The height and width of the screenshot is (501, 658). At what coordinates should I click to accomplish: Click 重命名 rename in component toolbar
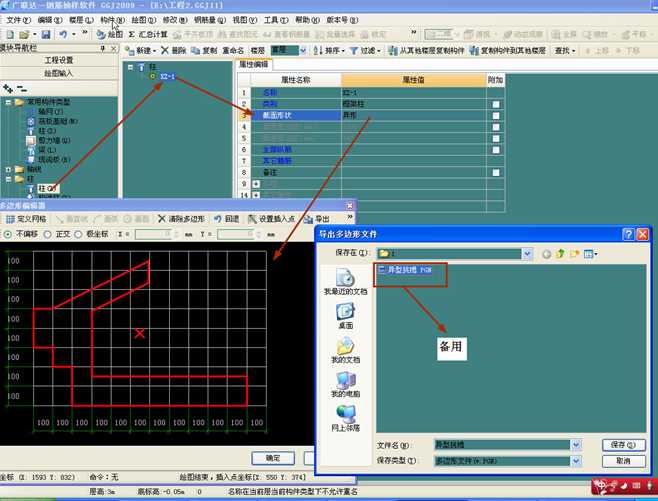233,51
